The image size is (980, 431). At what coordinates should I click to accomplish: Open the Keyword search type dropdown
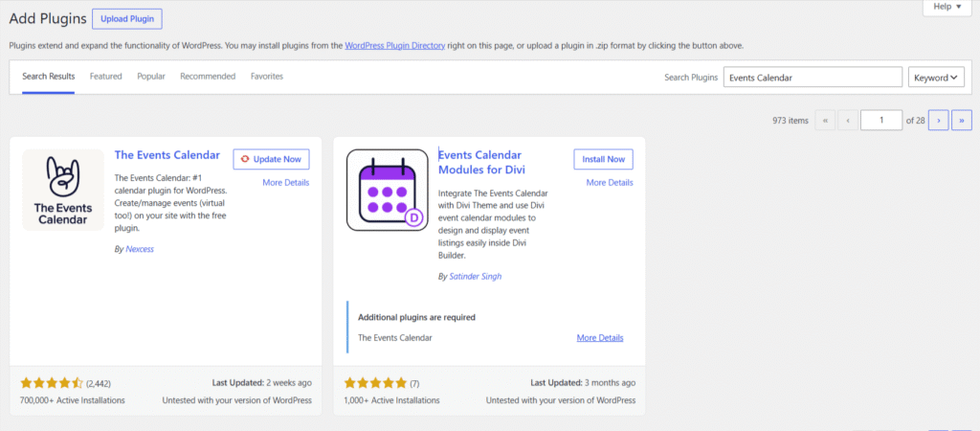point(936,78)
